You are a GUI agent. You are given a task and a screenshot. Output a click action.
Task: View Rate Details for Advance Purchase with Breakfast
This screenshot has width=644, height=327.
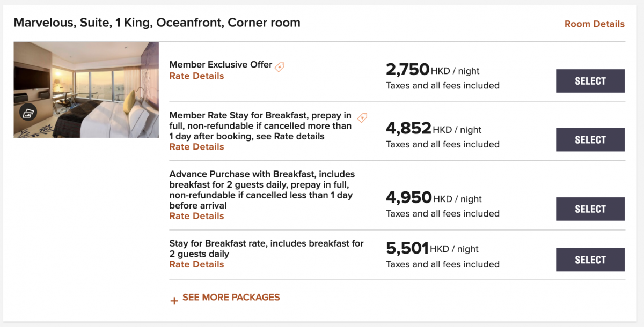pyautogui.click(x=196, y=216)
